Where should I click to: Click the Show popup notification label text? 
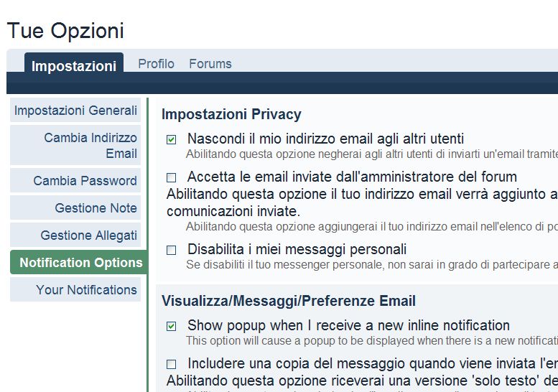click(x=348, y=325)
